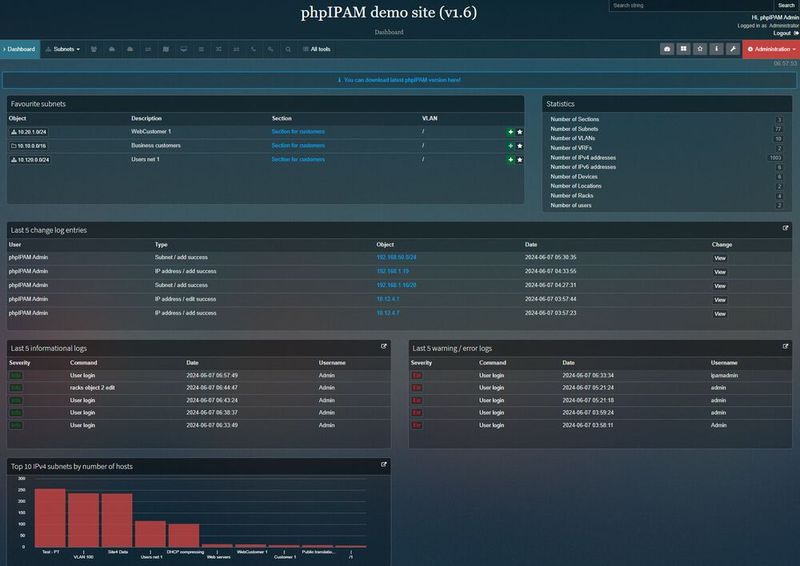Toggle favourite star for WebCustomer 1 subnet
The width and height of the screenshot is (800, 566).
coord(520,132)
